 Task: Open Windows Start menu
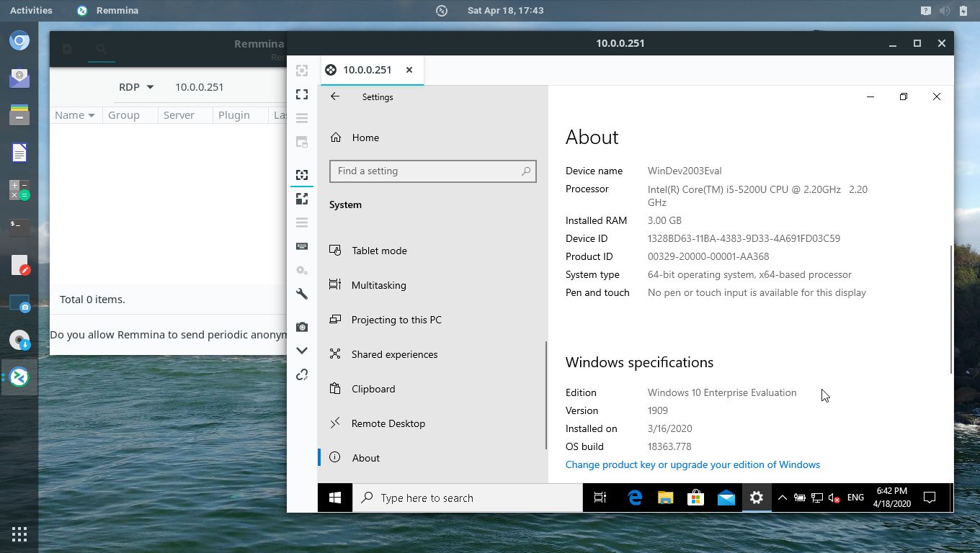point(335,498)
